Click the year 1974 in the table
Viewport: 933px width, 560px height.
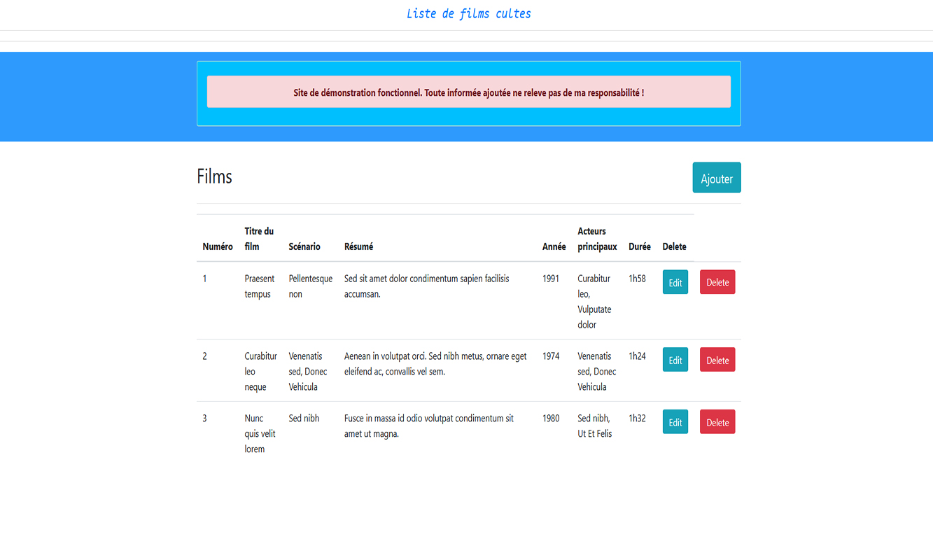(550, 356)
